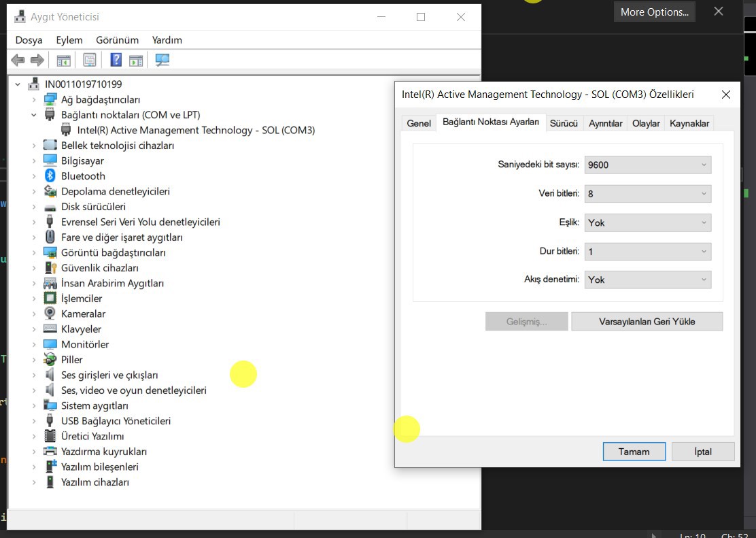Click the Piller battery icon
Image resolution: width=756 pixels, height=538 pixels.
tap(50, 359)
